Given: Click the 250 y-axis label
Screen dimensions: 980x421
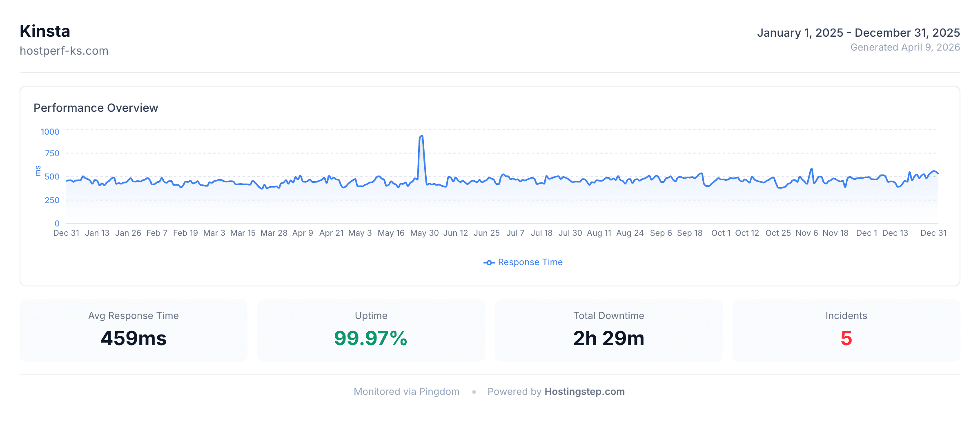Looking at the screenshot, I should (x=52, y=200).
